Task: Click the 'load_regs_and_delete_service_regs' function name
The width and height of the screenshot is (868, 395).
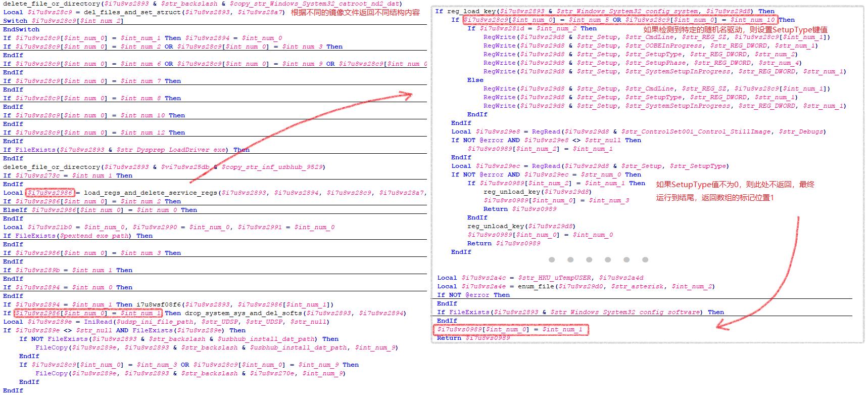Action: coord(151,193)
